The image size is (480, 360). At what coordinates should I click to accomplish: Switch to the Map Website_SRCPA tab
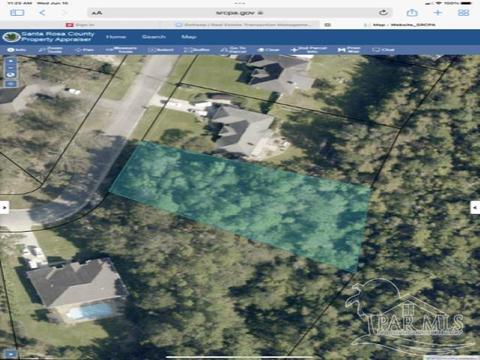(400, 25)
